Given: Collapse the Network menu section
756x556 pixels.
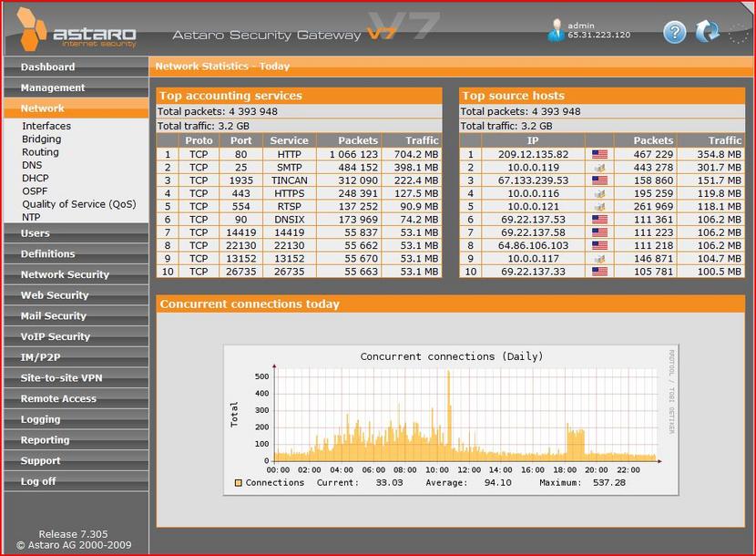Looking at the screenshot, I should 77,108.
